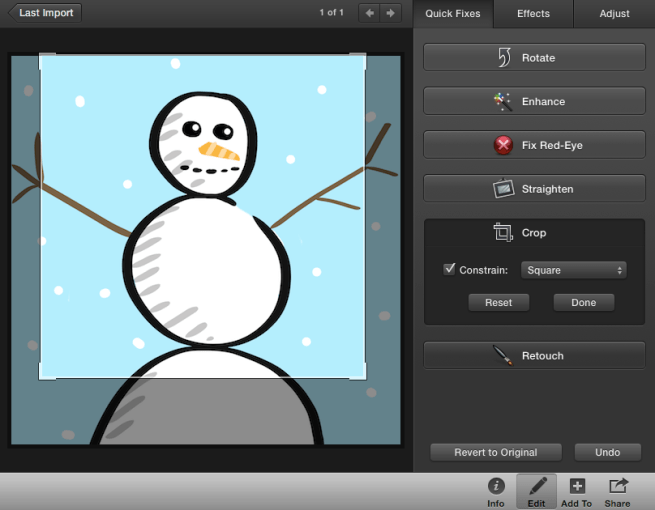Open the Info panel
655x510 pixels.
click(x=496, y=486)
